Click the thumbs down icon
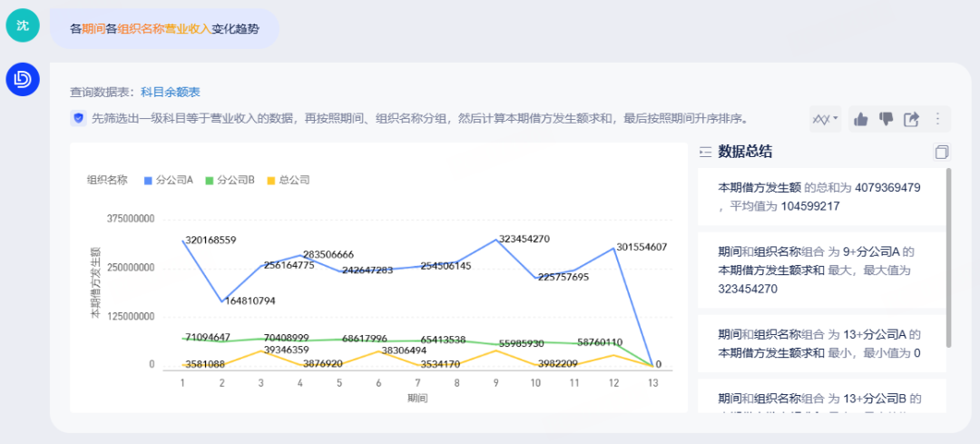The height and width of the screenshot is (444, 980). pyautogui.click(x=887, y=119)
